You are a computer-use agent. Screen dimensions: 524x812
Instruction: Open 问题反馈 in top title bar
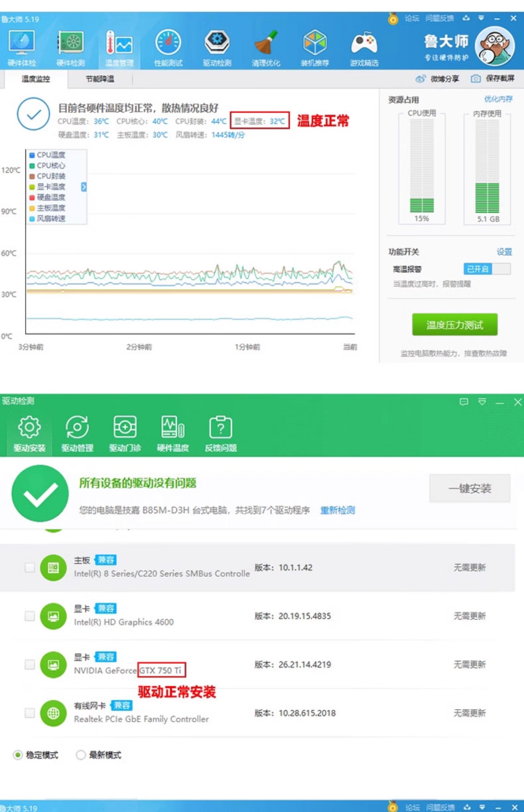tap(440, 18)
